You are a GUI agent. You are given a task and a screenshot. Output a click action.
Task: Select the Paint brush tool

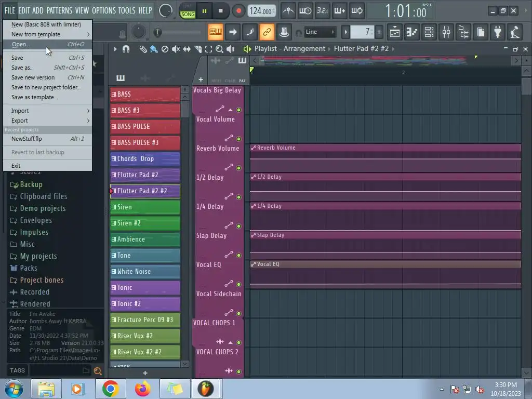tap(154, 49)
